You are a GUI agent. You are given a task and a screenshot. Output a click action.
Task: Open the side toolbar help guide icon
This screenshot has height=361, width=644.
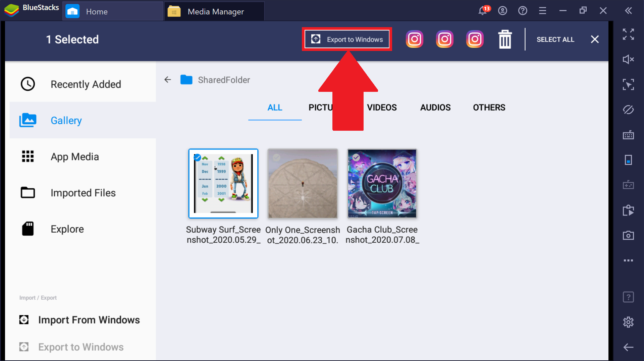pyautogui.click(x=628, y=297)
